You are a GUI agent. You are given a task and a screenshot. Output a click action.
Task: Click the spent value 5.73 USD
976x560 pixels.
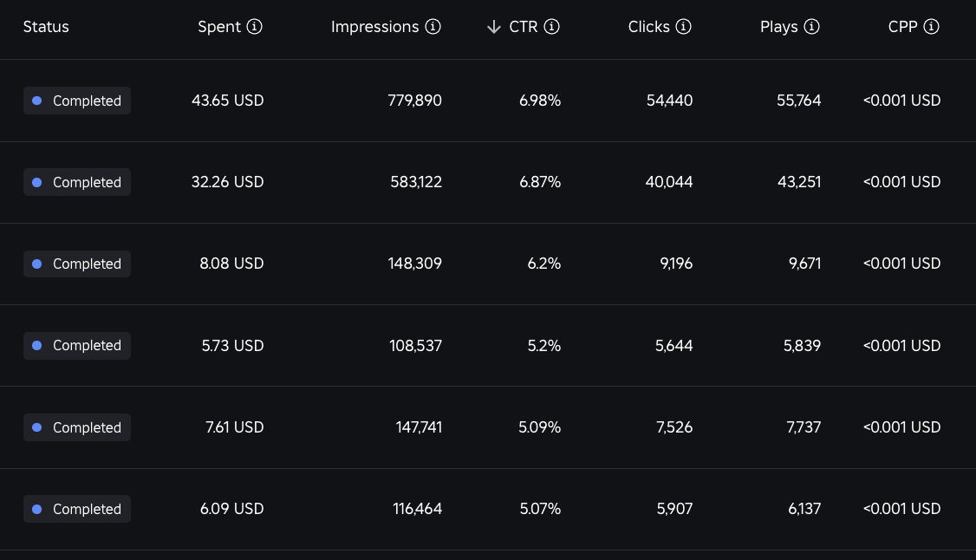(x=233, y=345)
